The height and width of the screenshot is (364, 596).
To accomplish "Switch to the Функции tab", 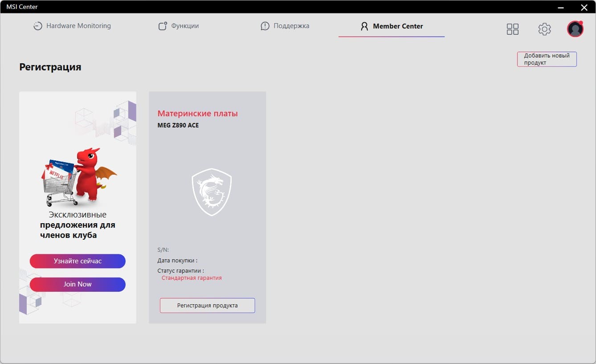I will tap(179, 26).
